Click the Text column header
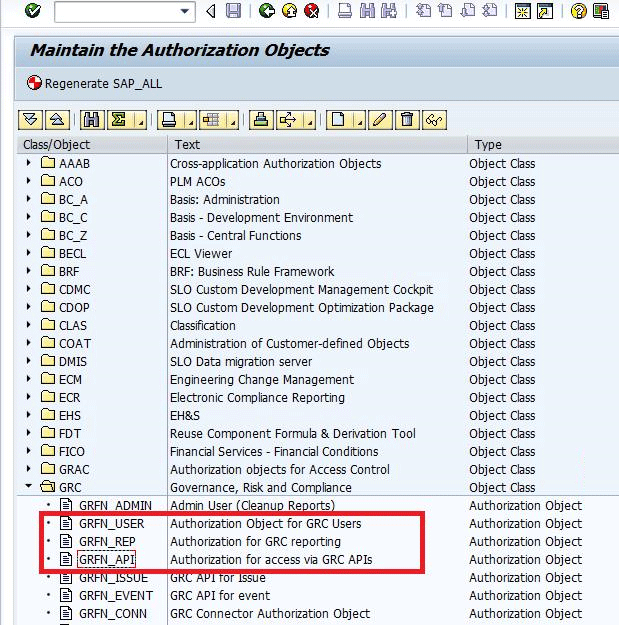 [317, 144]
